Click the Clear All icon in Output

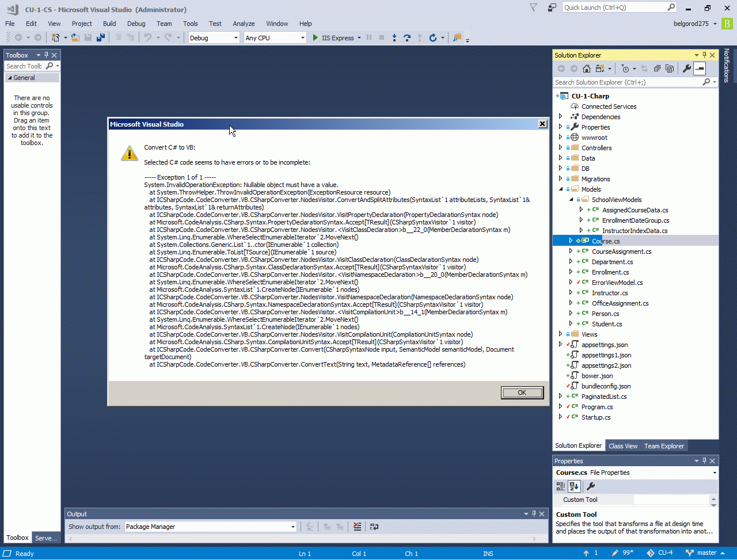click(358, 527)
